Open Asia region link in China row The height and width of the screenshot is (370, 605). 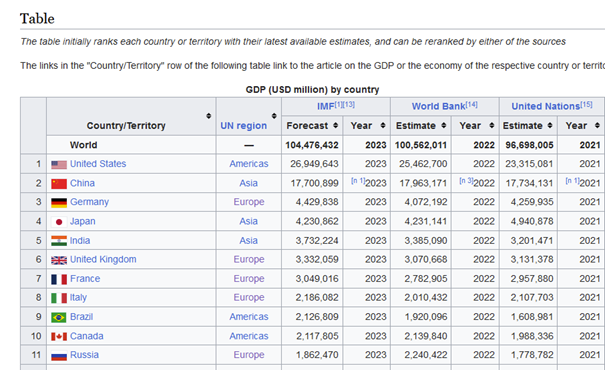(x=248, y=183)
